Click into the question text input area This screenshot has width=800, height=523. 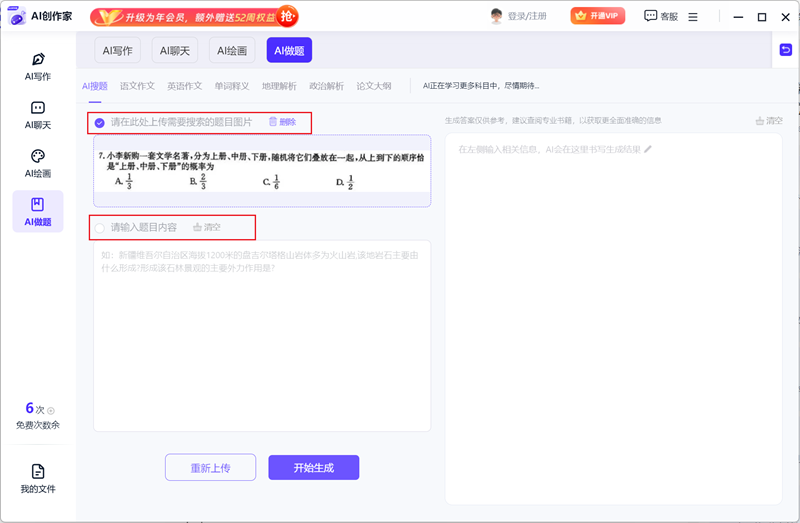tap(262, 336)
